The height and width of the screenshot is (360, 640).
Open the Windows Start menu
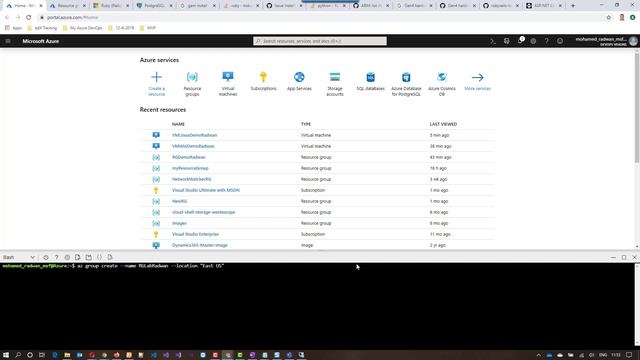[x=6, y=355]
